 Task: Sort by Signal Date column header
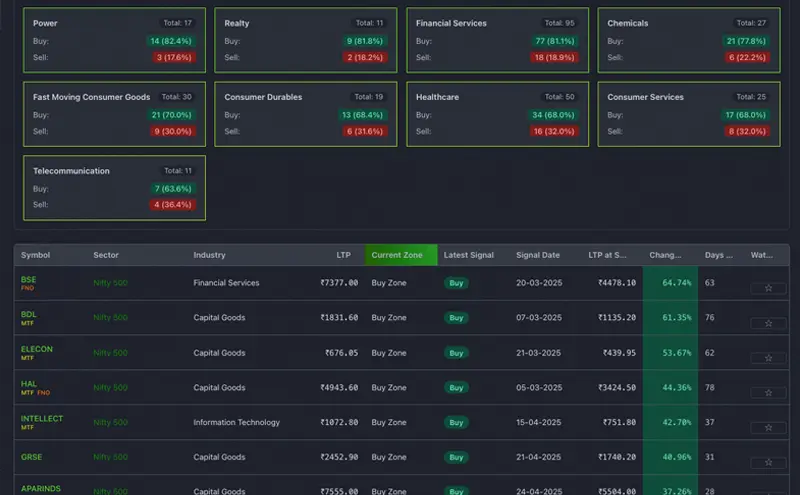pyautogui.click(x=538, y=255)
